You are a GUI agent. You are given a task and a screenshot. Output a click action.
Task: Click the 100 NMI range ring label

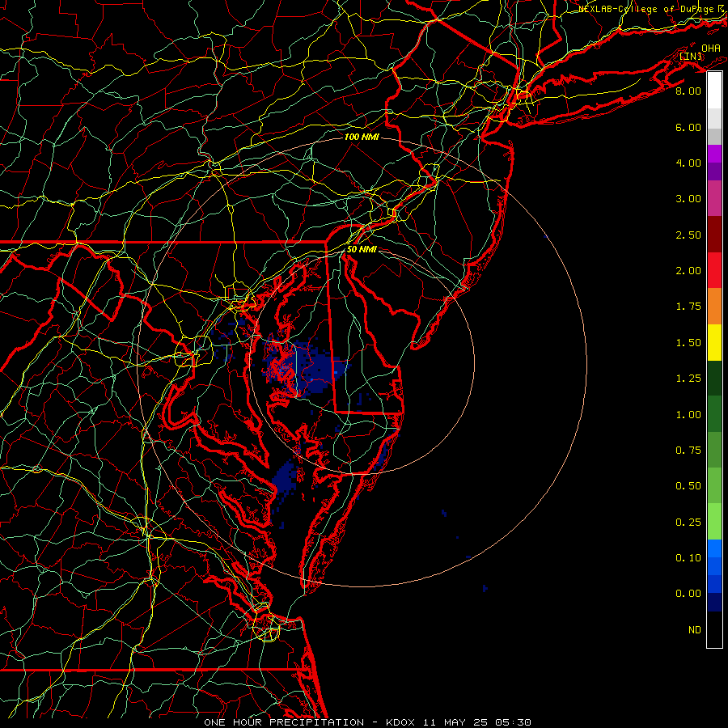click(362, 137)
